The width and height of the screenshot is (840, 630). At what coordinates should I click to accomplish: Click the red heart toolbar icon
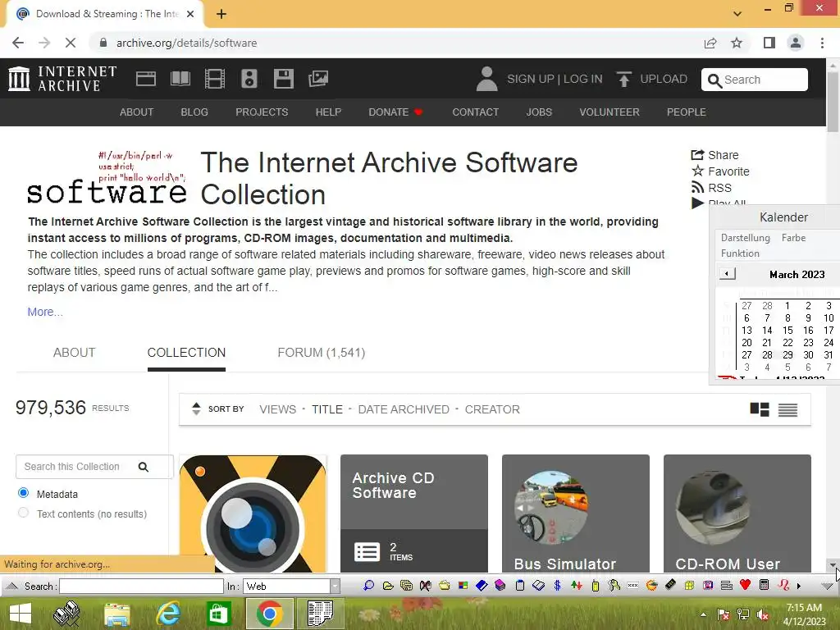[745, 585]
